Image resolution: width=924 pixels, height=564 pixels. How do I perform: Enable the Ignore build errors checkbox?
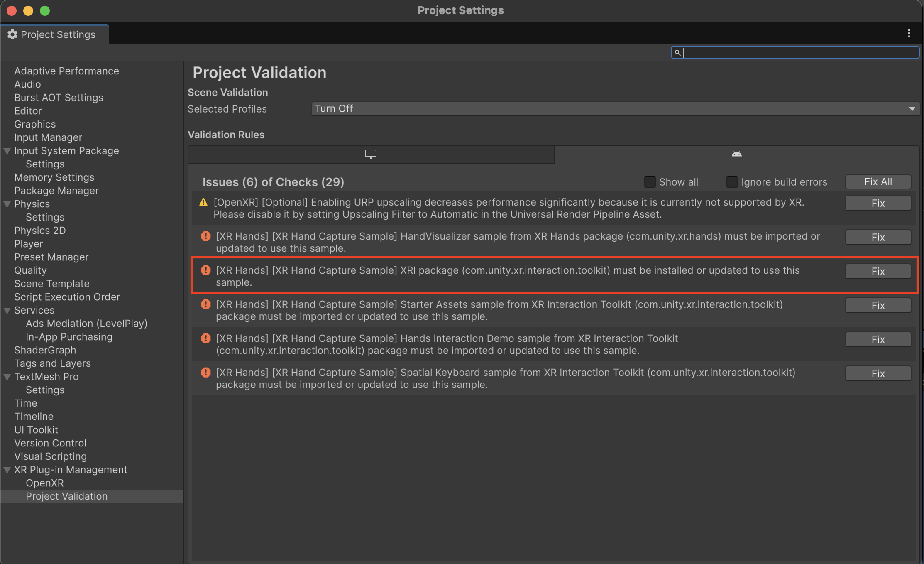click(x=732, y=181)
